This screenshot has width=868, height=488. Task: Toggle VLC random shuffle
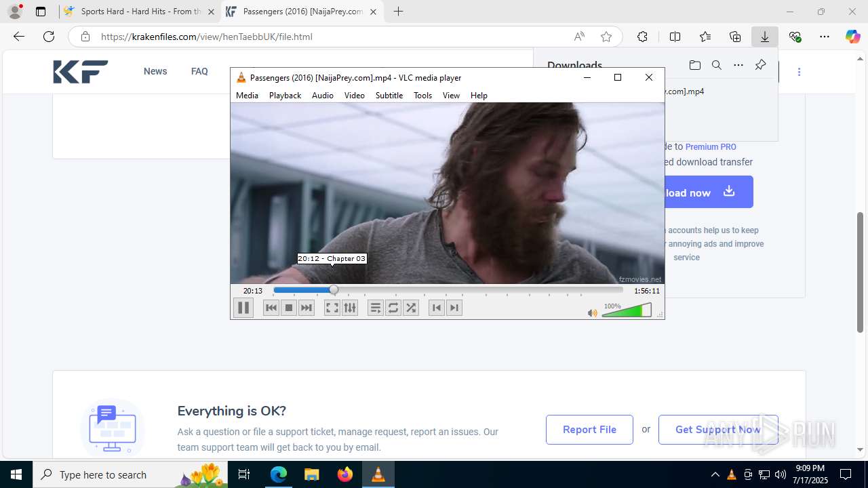pyautogui.click(x=411, y=308)
